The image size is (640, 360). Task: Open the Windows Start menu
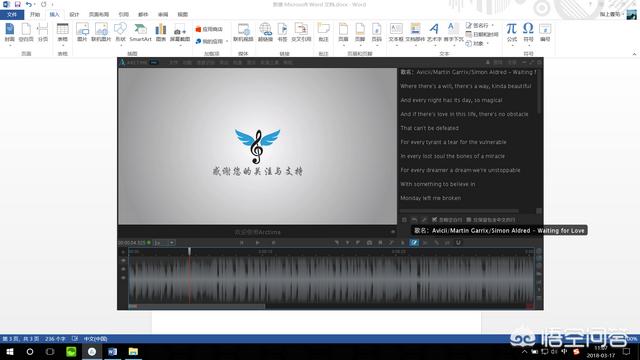point(10,351)
